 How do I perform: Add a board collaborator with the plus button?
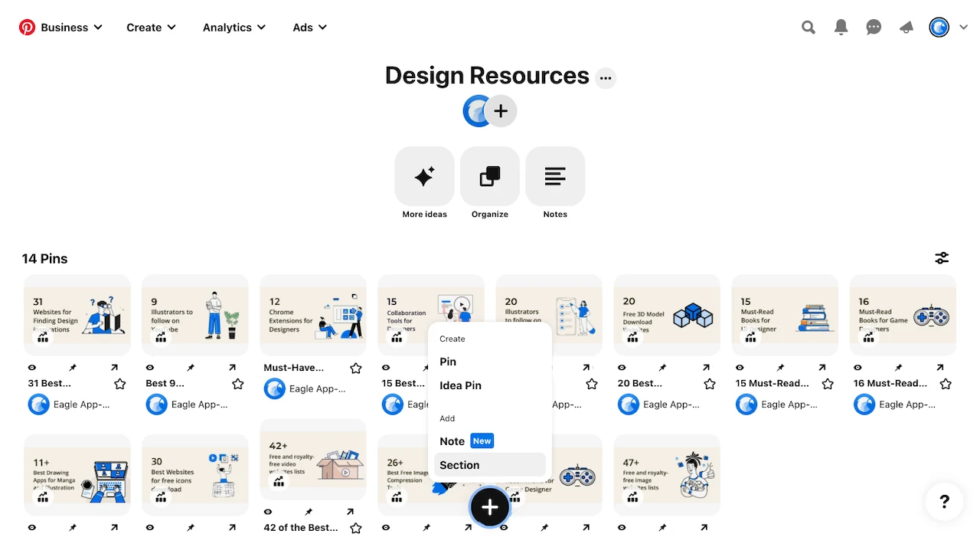[501, 110]
